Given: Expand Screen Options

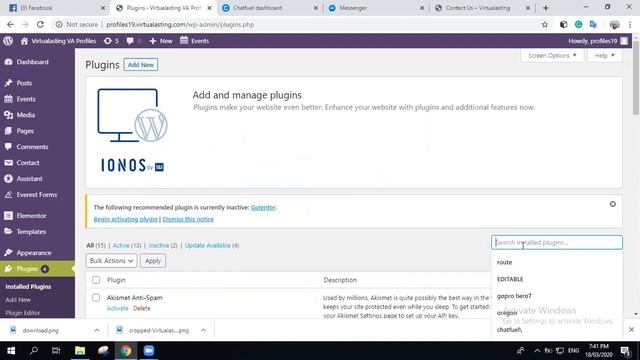Looking at the screenshot, I should [552, 56].
